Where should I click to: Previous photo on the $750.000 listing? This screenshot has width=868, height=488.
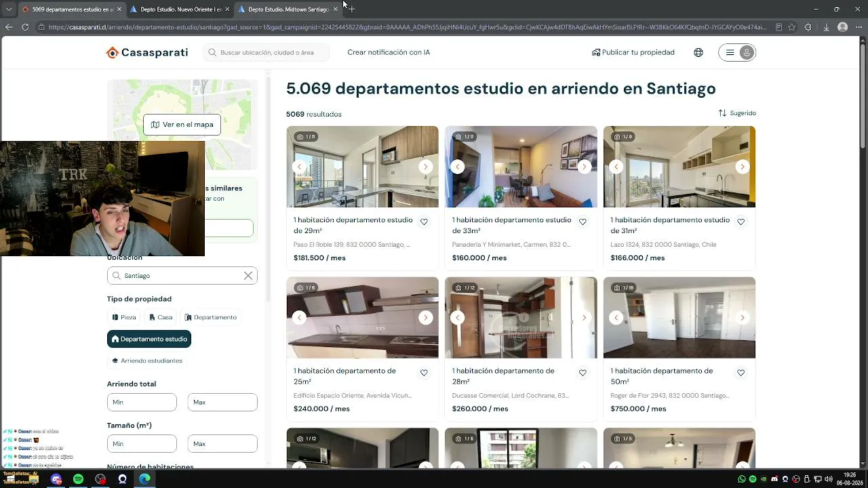pyautogui.click(x=616, y=318)
